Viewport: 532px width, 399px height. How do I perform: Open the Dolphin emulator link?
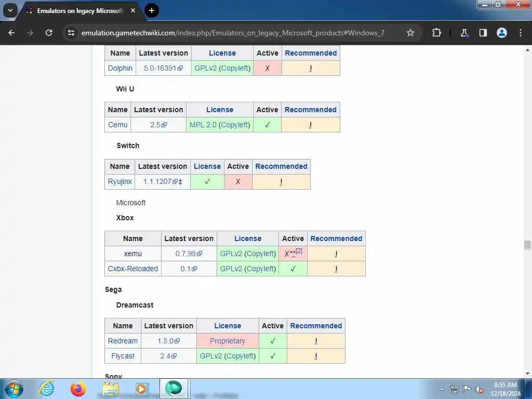(x=120, y=68)
